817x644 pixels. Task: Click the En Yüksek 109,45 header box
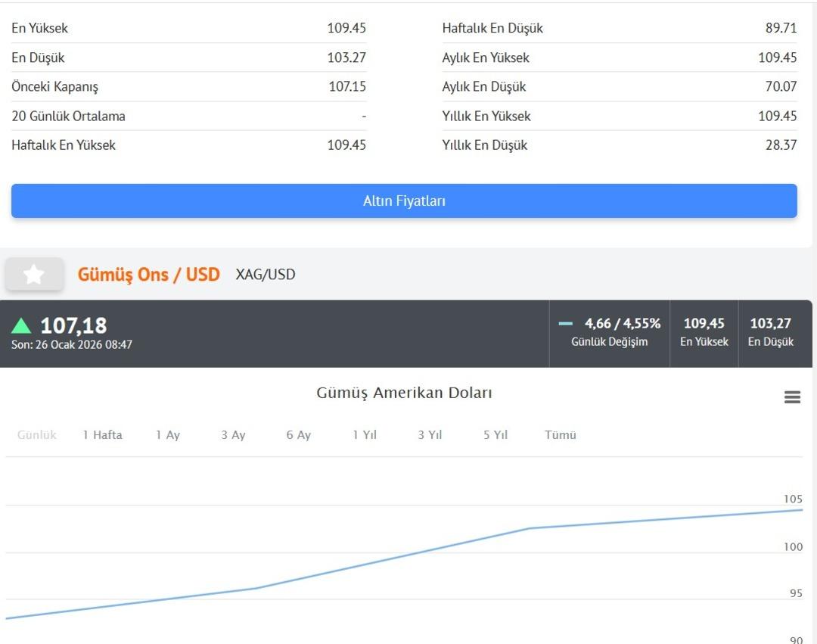coord(704,333)
